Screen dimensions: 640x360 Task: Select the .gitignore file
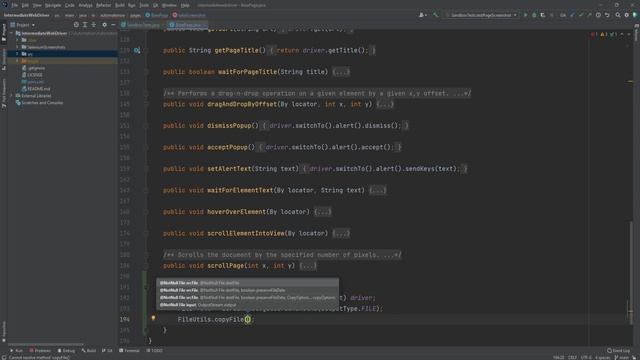pos(33,68)
